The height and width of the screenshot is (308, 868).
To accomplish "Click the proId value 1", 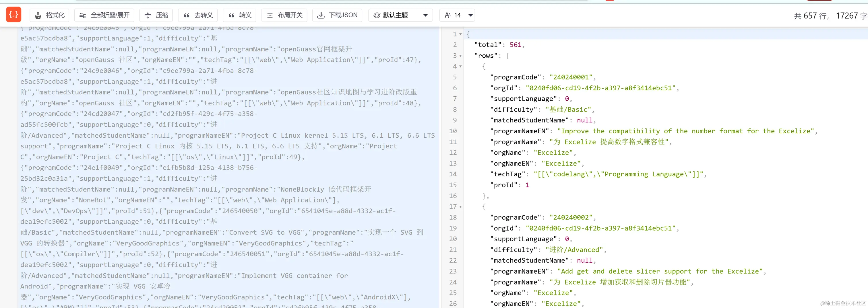I will coord(527,185).
